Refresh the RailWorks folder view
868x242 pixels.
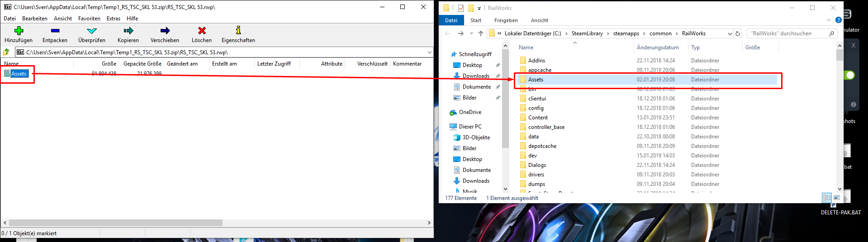[x=738, y=33]
